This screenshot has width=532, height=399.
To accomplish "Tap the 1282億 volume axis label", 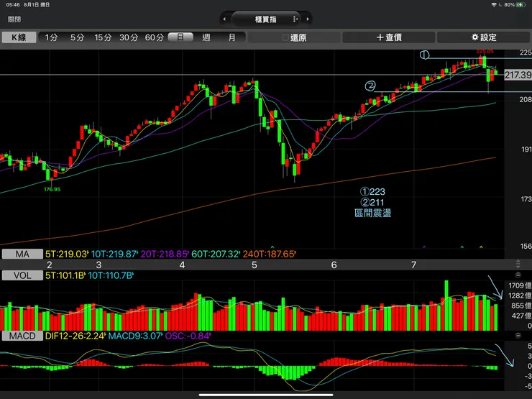I will pos(520,296).
